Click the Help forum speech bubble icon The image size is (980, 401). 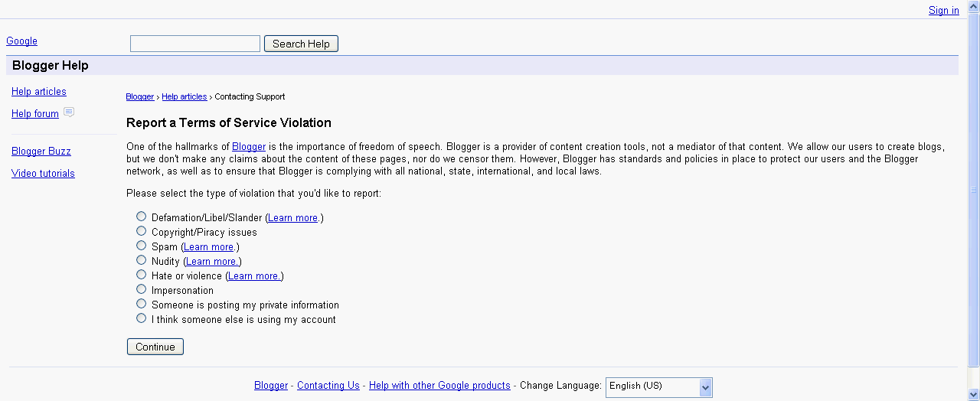(69, 112)
